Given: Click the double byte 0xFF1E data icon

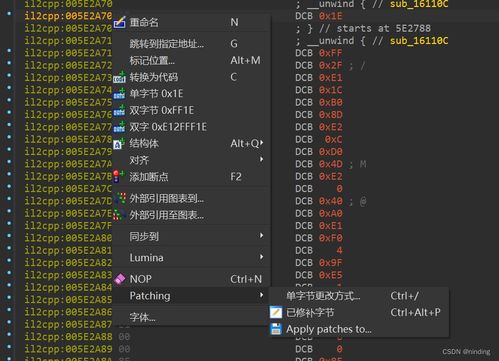Looking at the screenshot, I should tap(119, 110).
